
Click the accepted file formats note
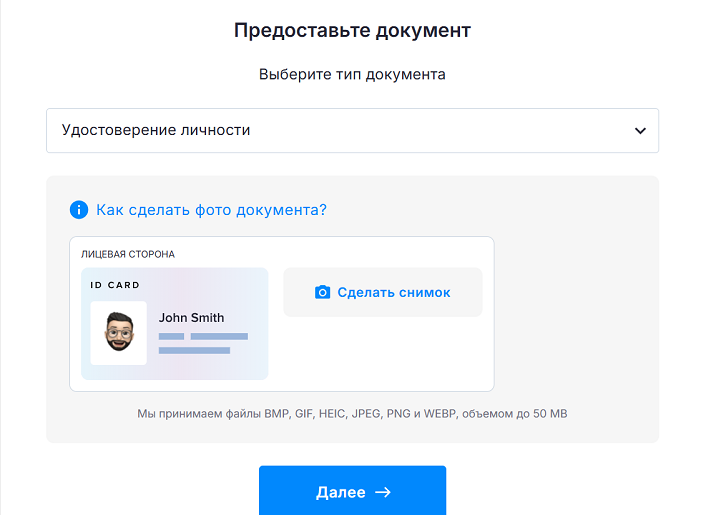pos(352,414)
